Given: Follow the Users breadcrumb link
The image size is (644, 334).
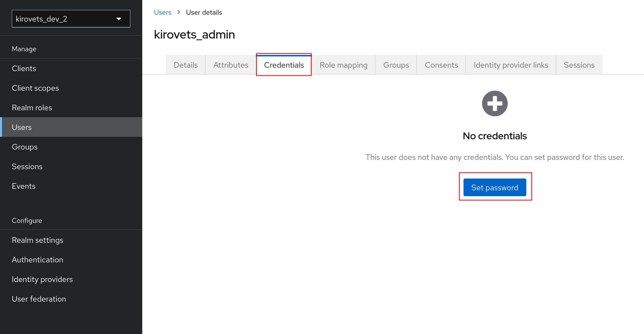Looking at the screenshot, I should coord(163,12).
